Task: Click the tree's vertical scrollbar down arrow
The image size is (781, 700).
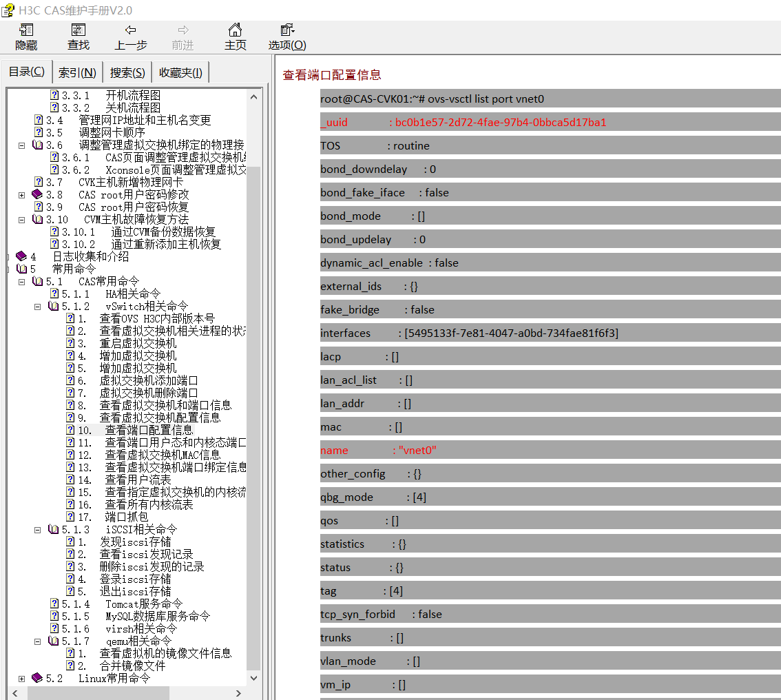Action: point(253,677)
